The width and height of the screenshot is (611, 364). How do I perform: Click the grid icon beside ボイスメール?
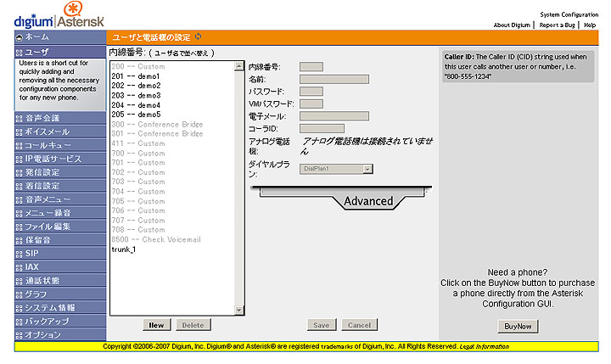[19, 132]
